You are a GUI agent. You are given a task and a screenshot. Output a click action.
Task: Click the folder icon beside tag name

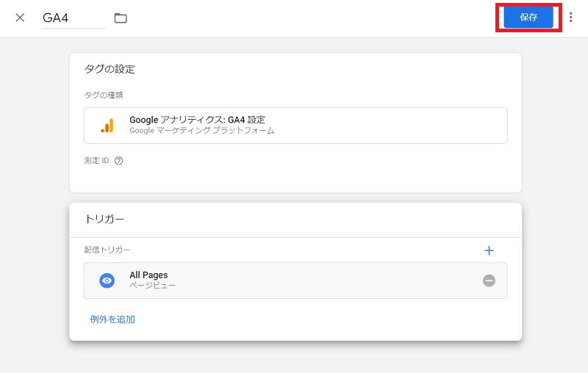(121, 18)
